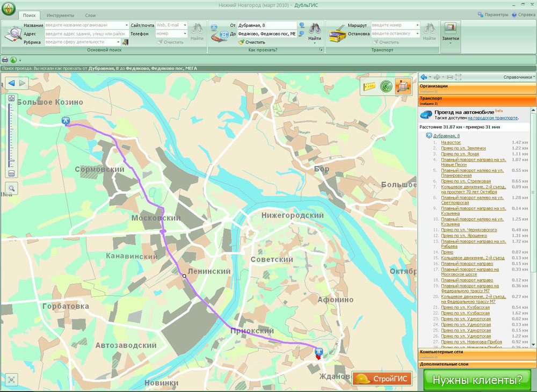Click the От address input field
This screenshot has height=392, width=537.
tap(267, 25)
